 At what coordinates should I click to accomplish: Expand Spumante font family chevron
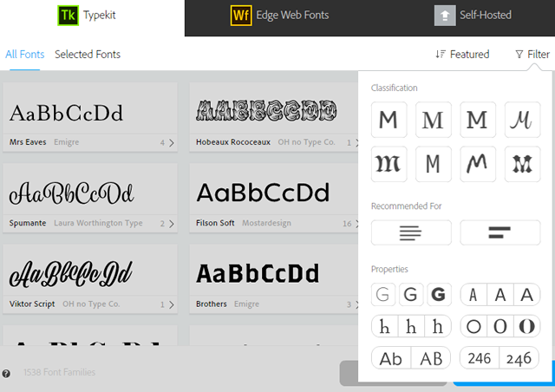172,224
